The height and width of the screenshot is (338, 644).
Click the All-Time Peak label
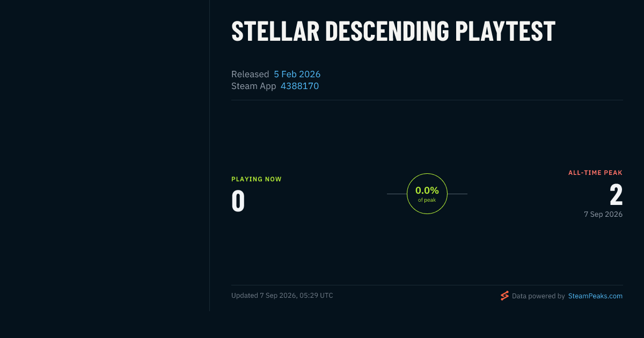click(595, 173)
